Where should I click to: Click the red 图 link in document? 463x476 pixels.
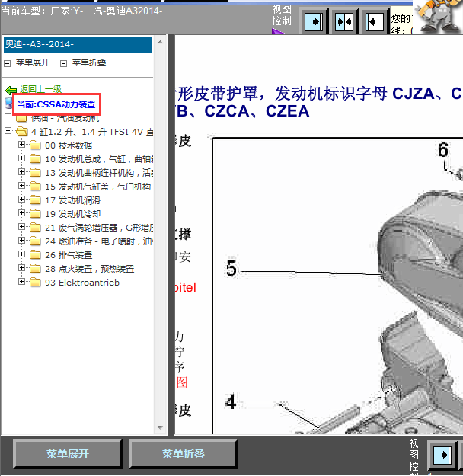182,382
